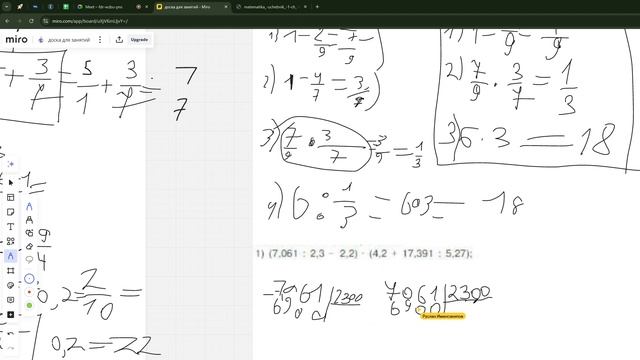Redo the last undone action
Image resolution: width=640 pixels, height=360 pixels.
tap(11, 348)
